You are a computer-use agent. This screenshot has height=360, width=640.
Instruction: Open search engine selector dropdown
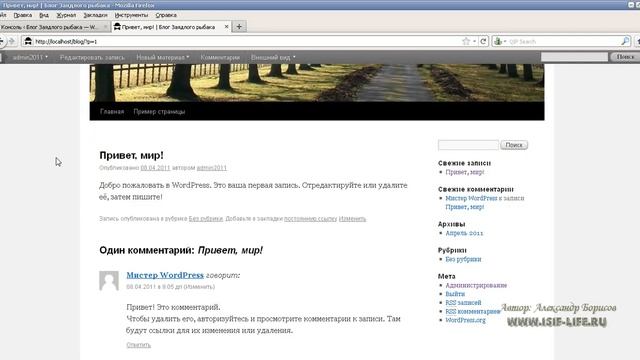[x=500, y=41]
